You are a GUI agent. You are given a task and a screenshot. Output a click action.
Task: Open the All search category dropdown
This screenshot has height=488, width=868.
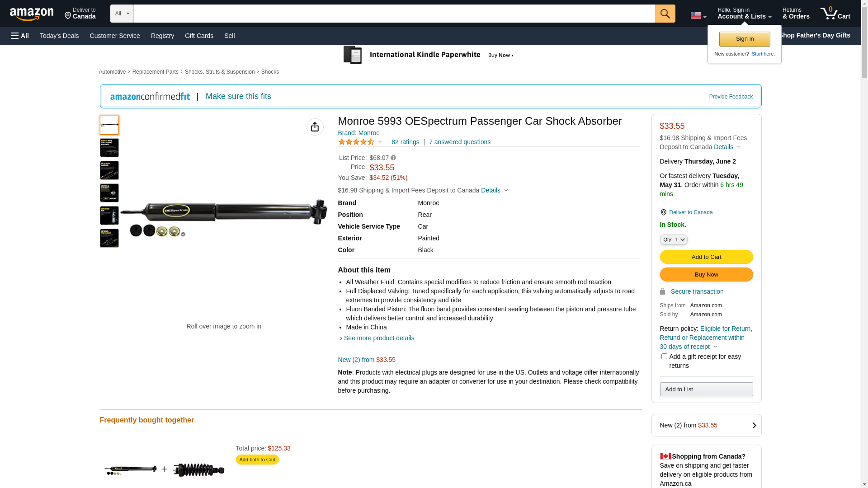pos(122,14)
